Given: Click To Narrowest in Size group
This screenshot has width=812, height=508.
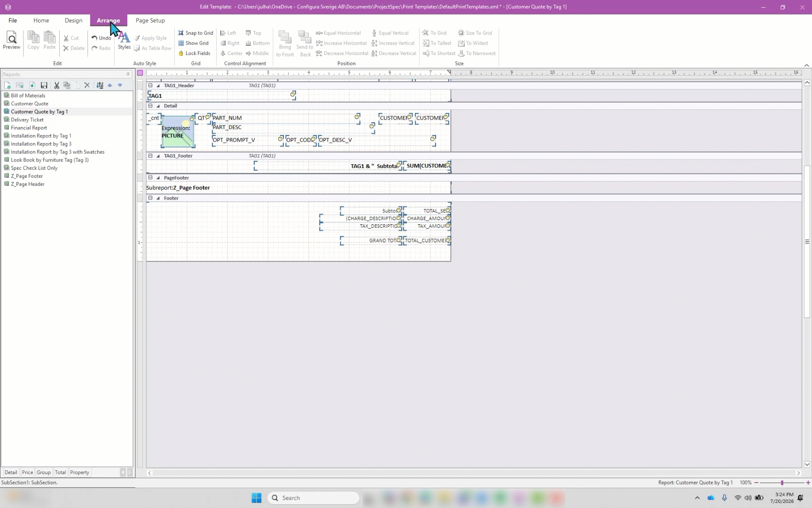Looking at the screenshot, I should pos(477,53).
